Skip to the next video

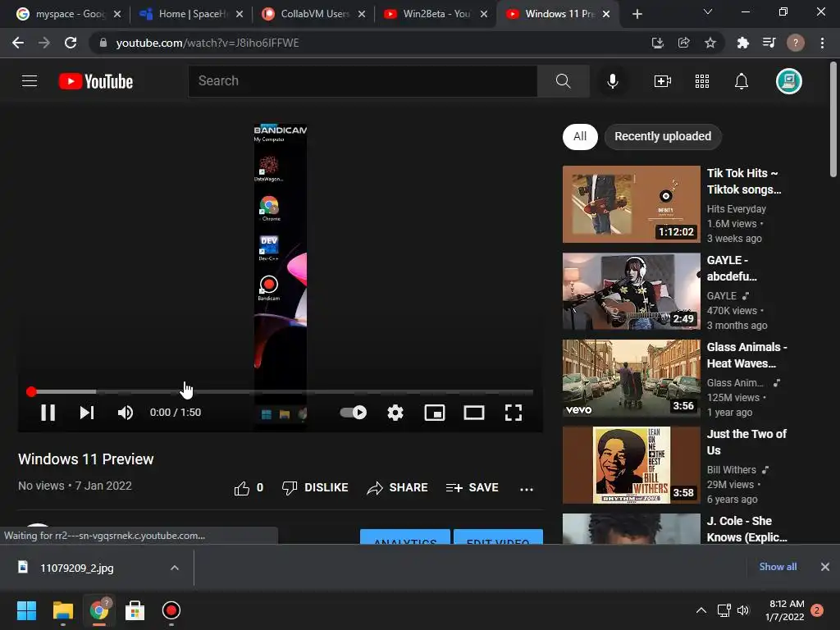87,413
